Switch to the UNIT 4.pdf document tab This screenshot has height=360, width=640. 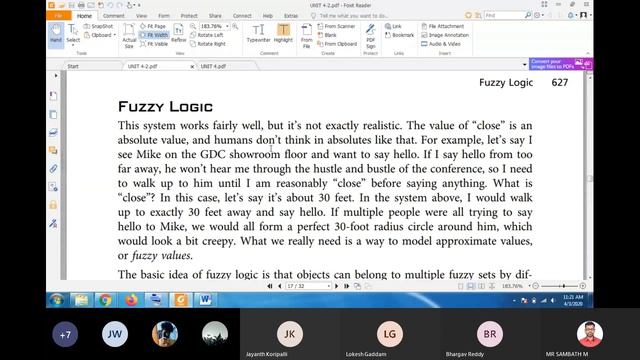coord(226,66)
